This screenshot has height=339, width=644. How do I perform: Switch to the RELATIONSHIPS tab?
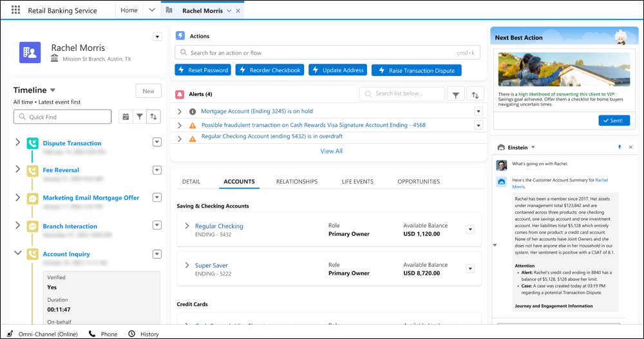297,181
